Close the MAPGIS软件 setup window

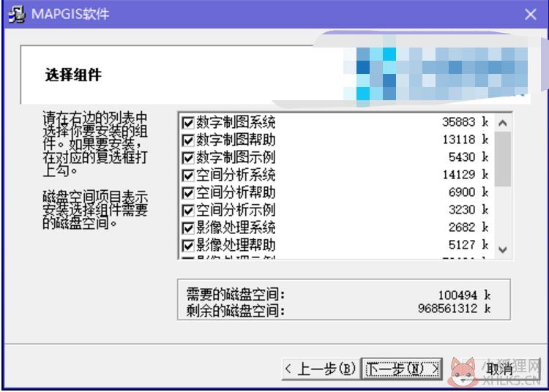coord(531,15)
